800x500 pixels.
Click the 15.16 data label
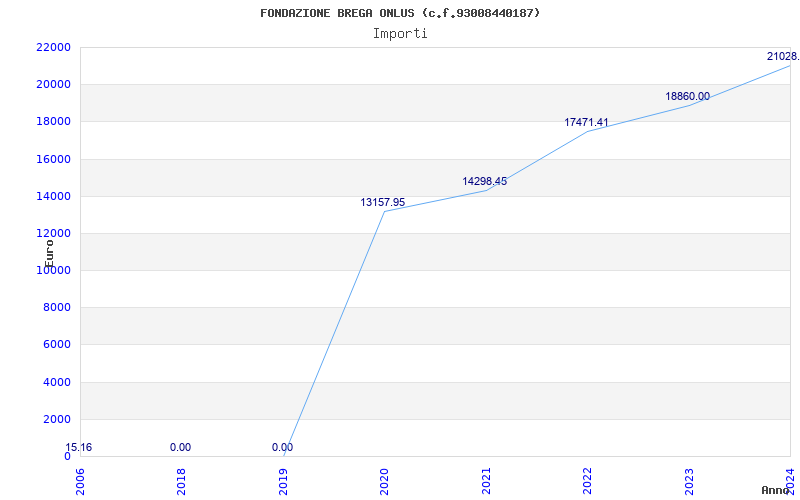tap(79, 447)
